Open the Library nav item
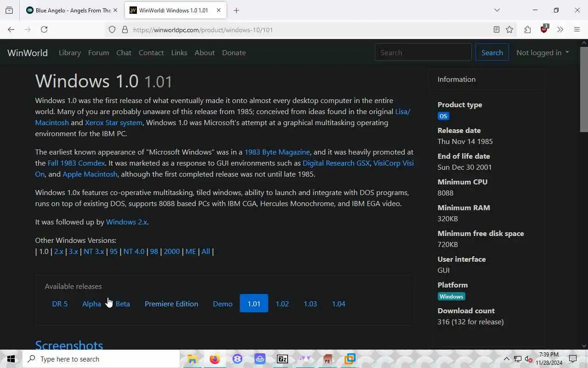 [x=70, y=52]
